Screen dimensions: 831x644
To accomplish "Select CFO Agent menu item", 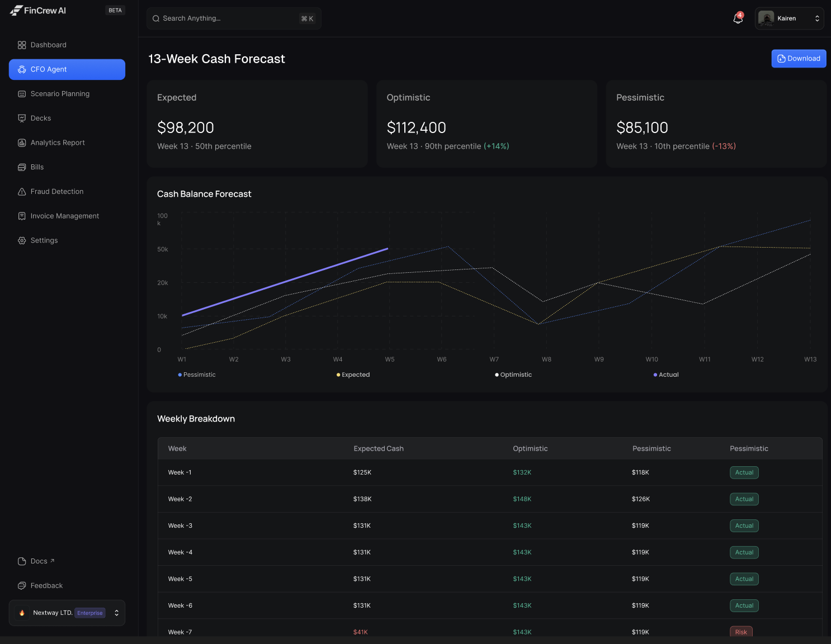I will [x=67, y=69].
